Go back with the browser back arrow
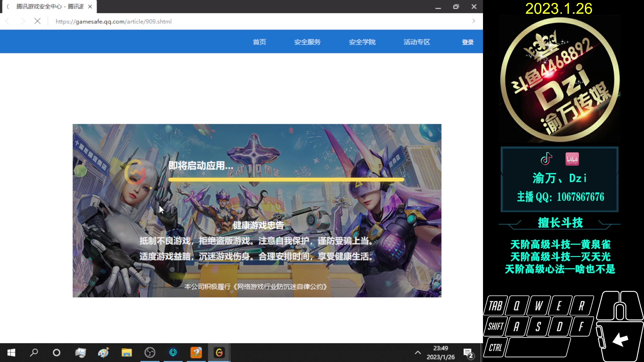The image size is (644, 362). point(8,21)
